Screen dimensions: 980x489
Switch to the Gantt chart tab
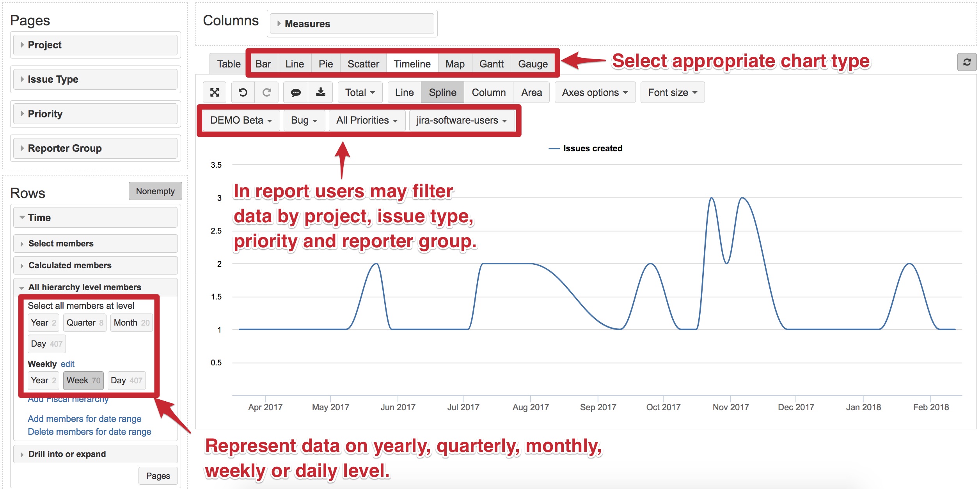click(x=491, y=64)
